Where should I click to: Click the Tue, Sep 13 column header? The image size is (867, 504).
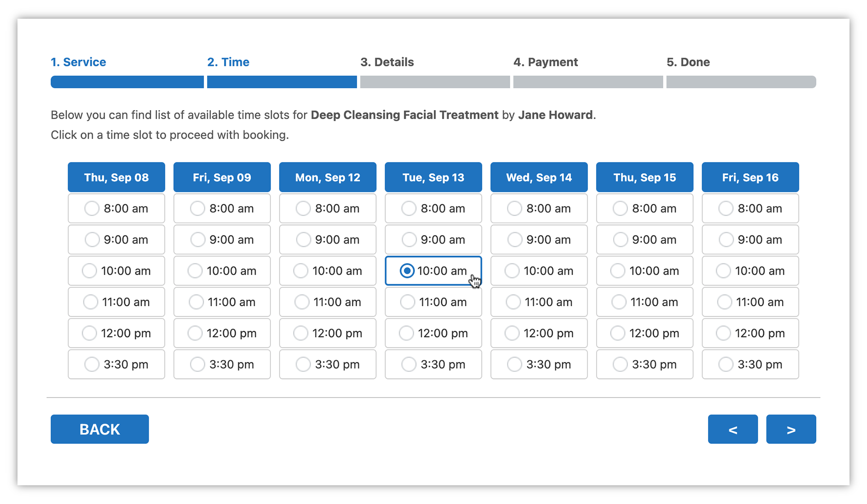(x=433, y=177)
